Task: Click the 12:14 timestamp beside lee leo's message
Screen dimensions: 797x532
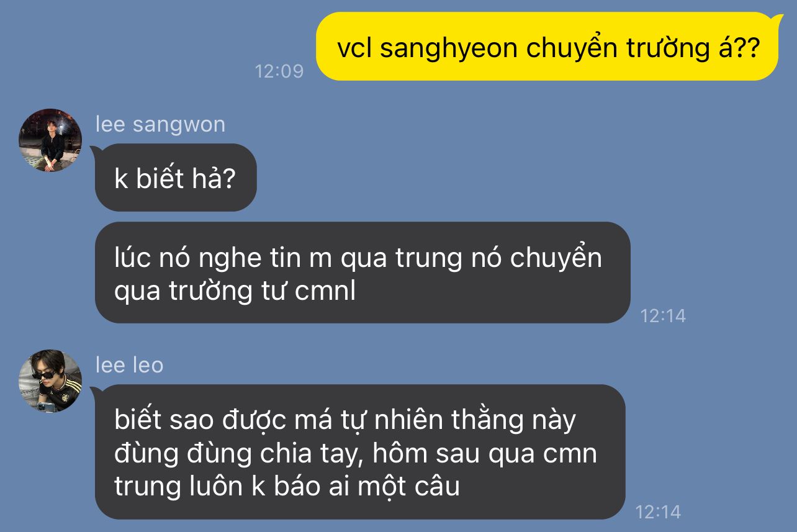Action: 658,512
